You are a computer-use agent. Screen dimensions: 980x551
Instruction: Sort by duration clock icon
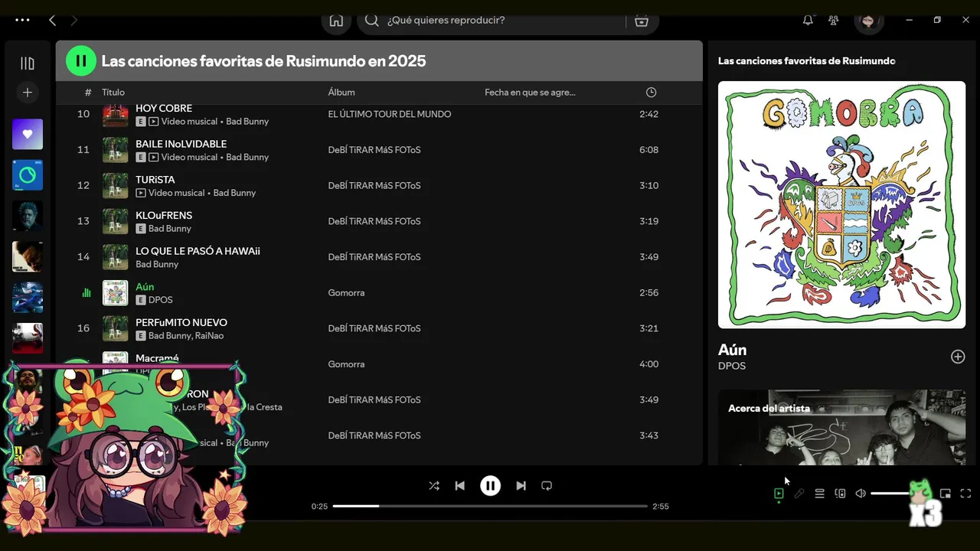click(651, 93)
